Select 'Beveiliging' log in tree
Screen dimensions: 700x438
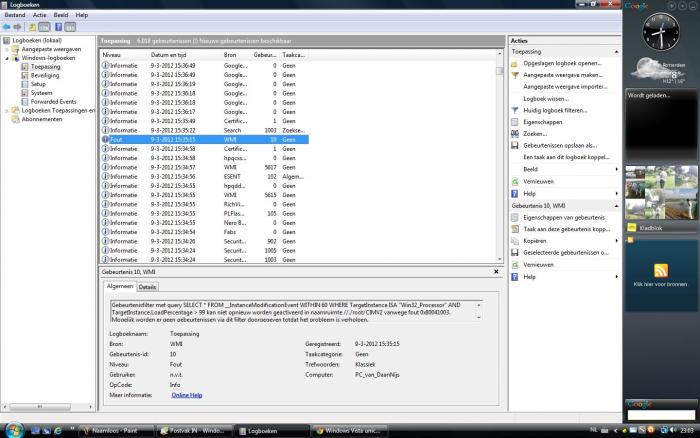[x=45, y=75]
